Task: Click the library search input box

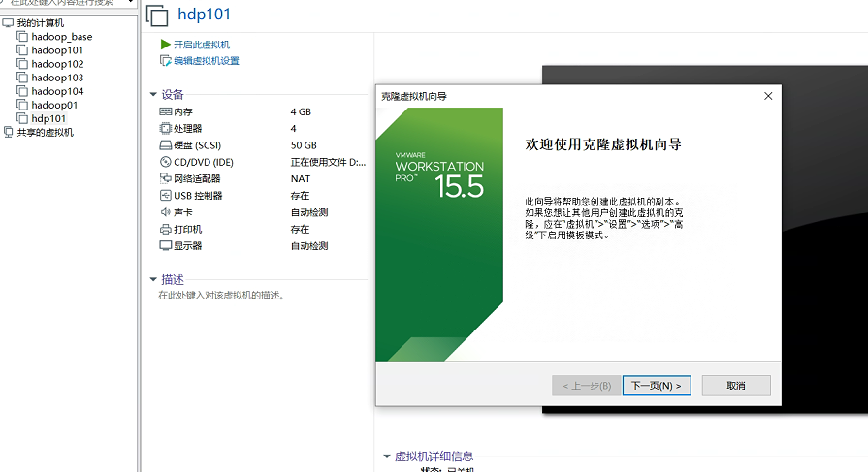Action: coord(64,3)
